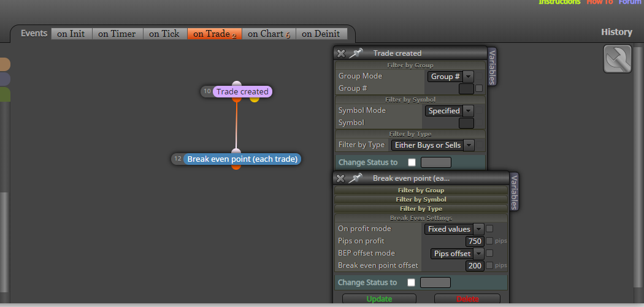Expand Filter by Symbol in Break even panel
Screen dimensions: 644x307
point(421,200)
